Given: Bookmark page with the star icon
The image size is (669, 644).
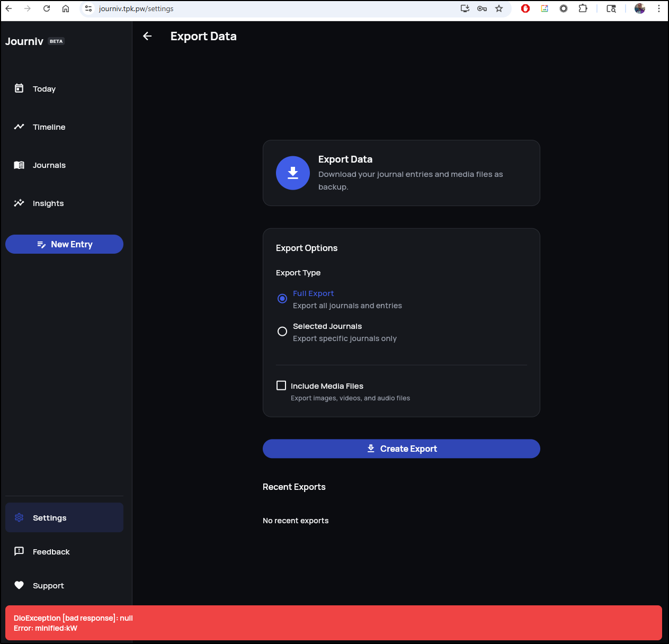Looking at the screenshot, I should [499, 8].
